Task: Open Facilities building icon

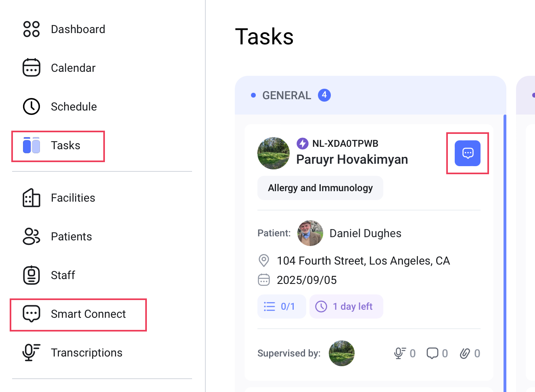Action: 31,198
